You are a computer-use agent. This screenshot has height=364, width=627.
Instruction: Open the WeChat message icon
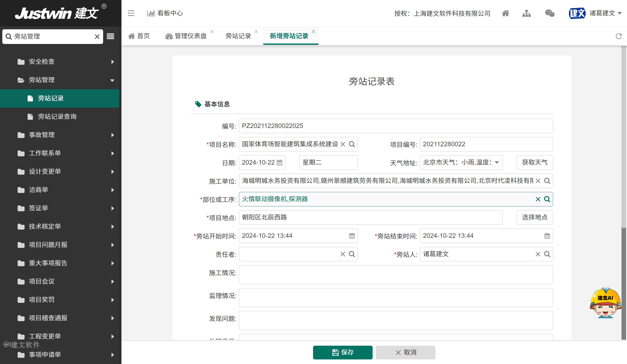tap(550, 13)
